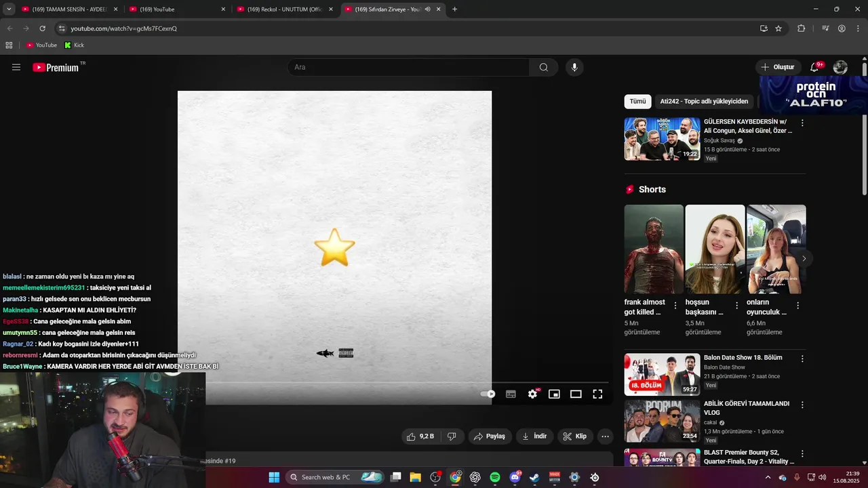Open options for 'frank almost got killed' short
Screen dimensions: 868x488
[x=675, y=306]
